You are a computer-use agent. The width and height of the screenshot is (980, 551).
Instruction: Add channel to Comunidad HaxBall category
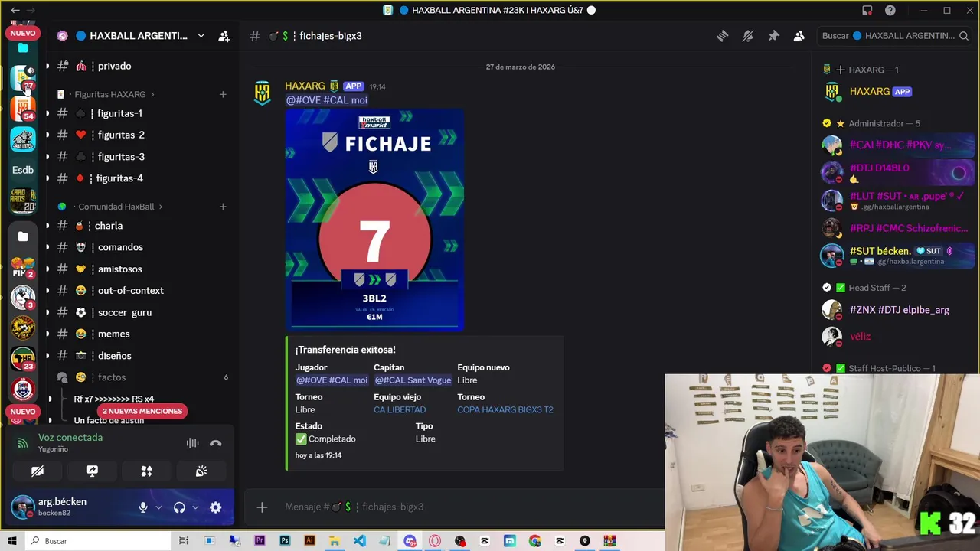pos(223,207)
